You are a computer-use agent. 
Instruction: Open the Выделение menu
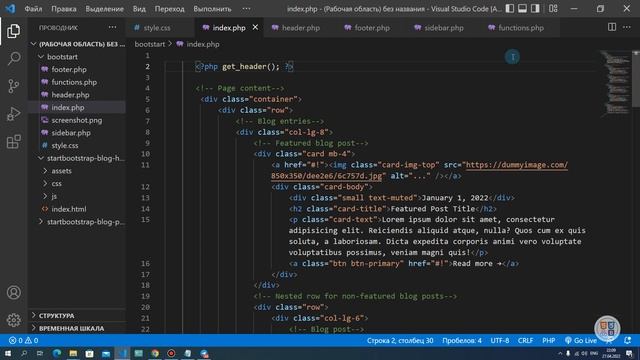click(x=104, y=9)
